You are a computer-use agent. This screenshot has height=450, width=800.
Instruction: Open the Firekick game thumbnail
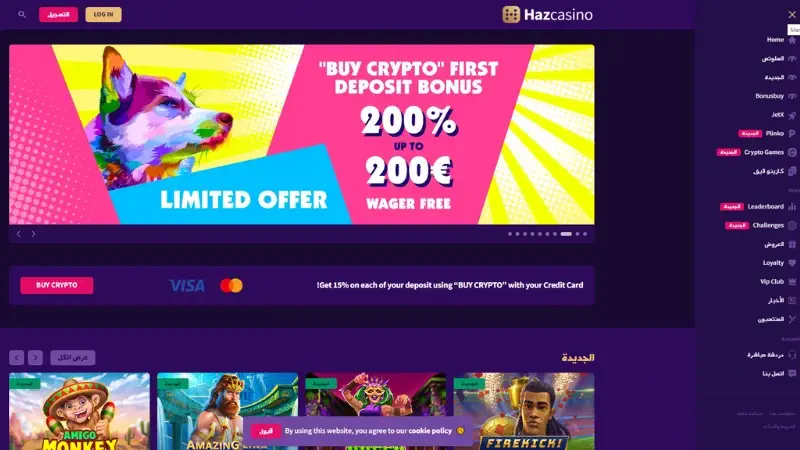tap(524, 411)
